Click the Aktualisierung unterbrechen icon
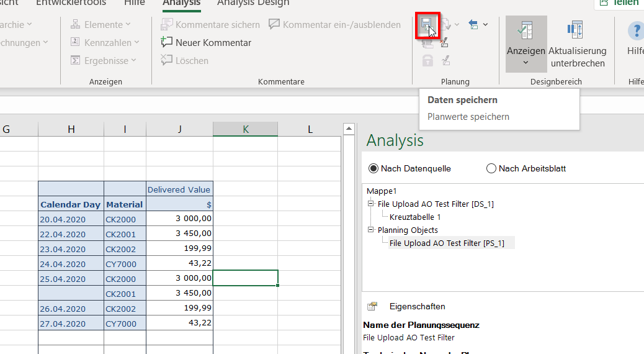This screenshot has width=644, height=354. coord(575,30)
